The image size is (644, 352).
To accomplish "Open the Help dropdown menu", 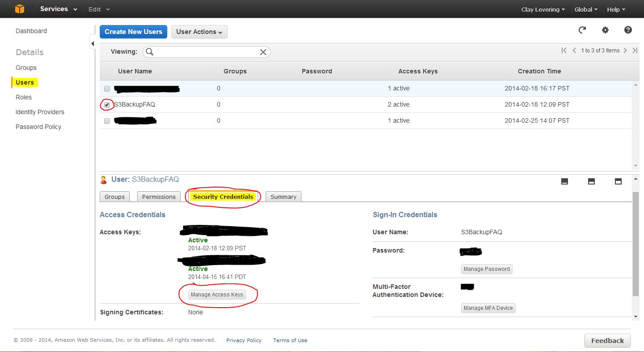I will (x=616, y=9).
